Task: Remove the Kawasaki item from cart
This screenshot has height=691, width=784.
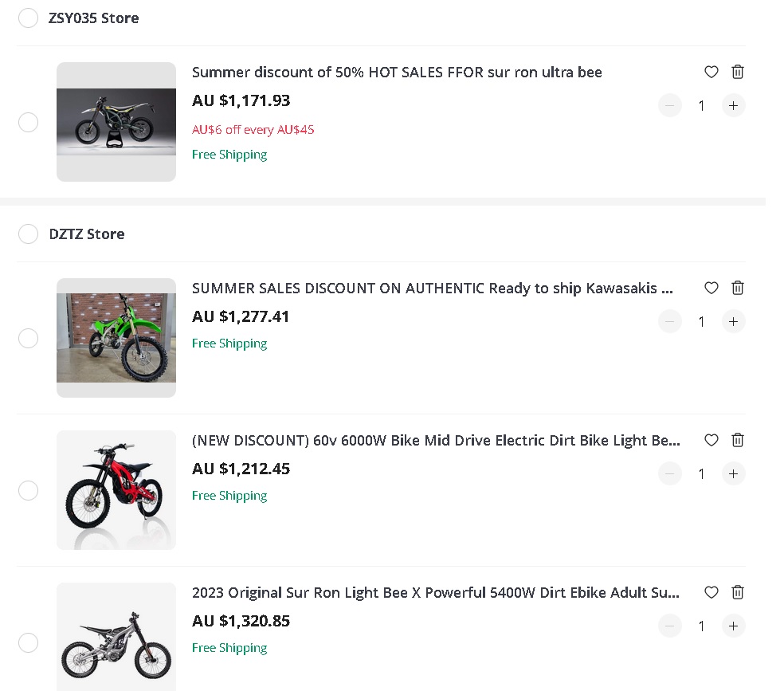Action: (x=737, y=288)
